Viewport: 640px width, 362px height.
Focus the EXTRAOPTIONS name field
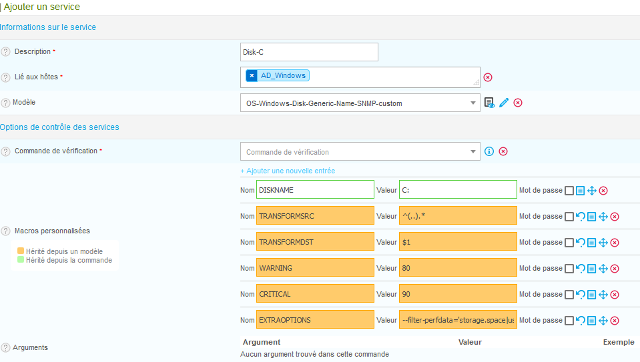(315, 320)
